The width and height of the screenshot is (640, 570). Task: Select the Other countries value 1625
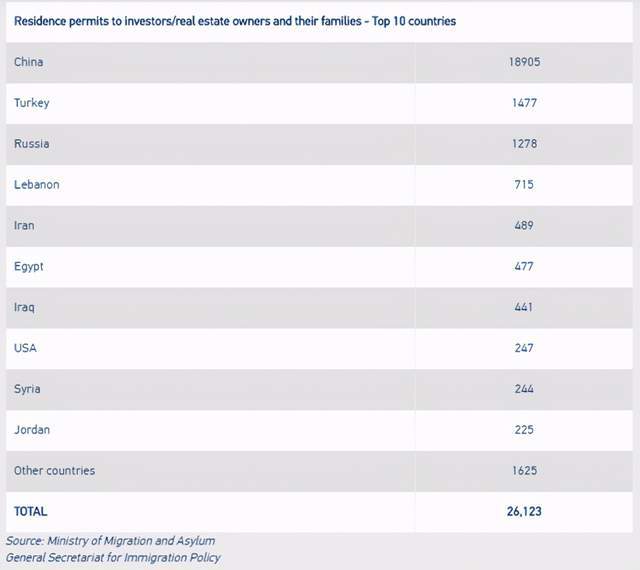(524, 471)
